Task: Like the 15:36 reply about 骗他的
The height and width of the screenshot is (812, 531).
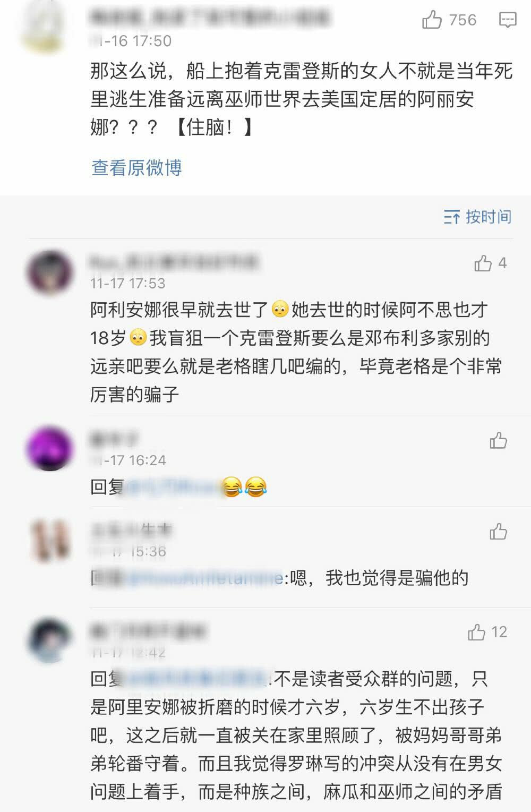Action: coord(498,531)
